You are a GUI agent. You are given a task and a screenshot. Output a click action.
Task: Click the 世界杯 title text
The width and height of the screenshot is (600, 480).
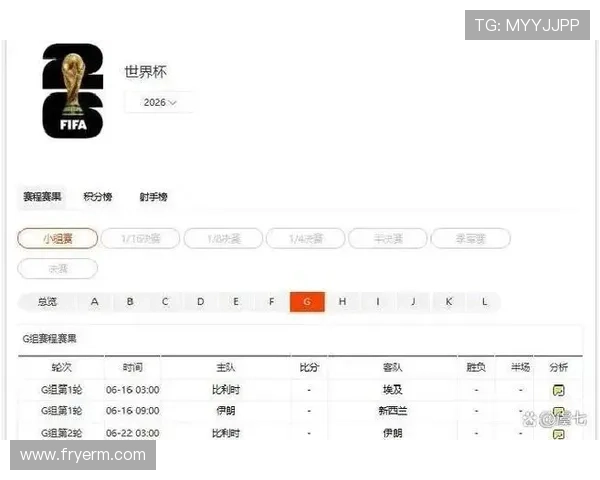(145, 72)
